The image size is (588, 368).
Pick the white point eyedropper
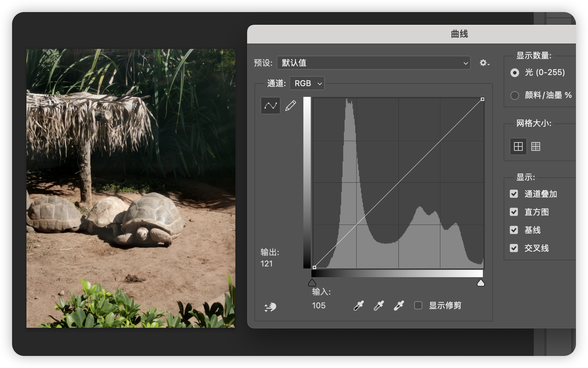(x=399, y=306)
